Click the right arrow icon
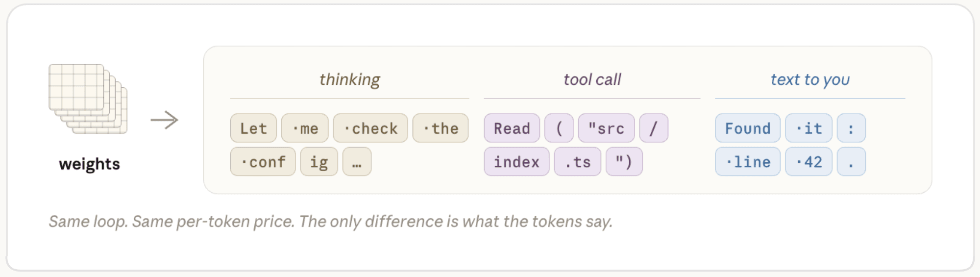The width and height of the screenshot is (980, 277). click(165, 120)
